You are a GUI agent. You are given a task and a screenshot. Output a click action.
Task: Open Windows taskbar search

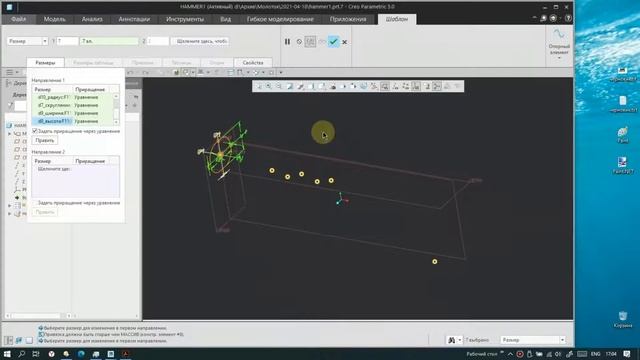[21, 354]
